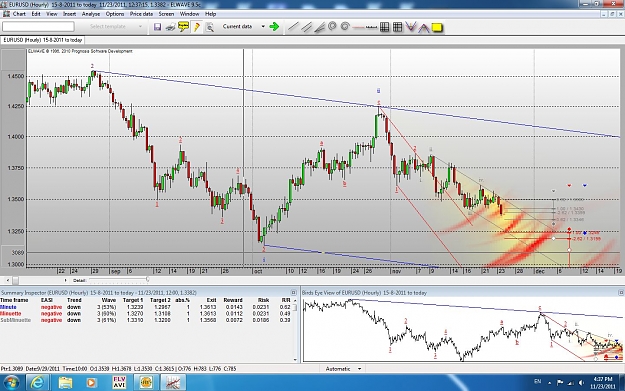Viewport: 625px width, 391px height.
Task: Open the Windows Start button
Action: (12, 383)
